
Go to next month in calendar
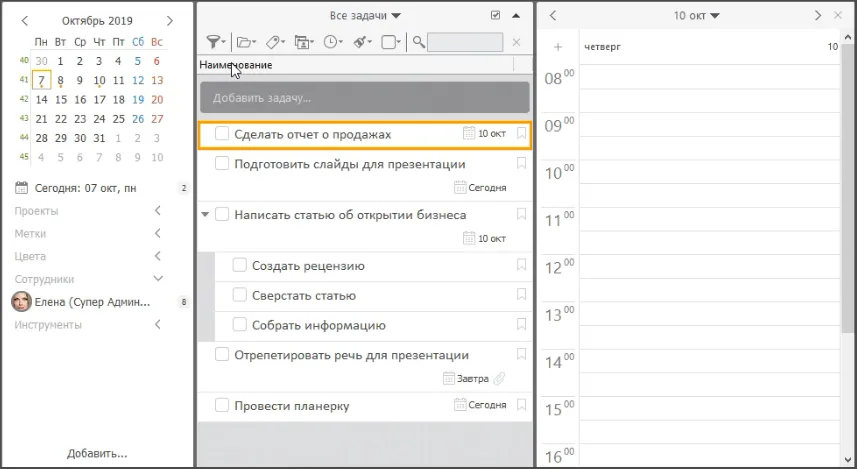[170, 20]
